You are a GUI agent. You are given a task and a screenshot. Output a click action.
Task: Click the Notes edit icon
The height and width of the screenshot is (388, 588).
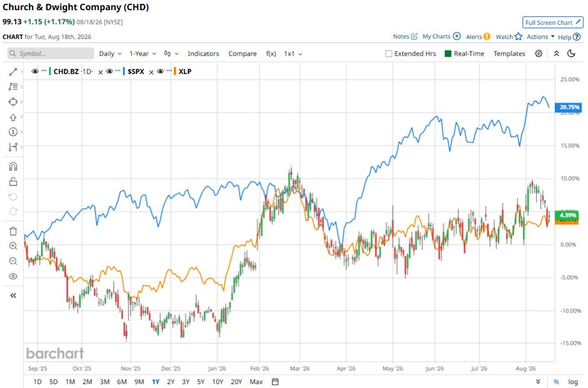coord(414,36)
